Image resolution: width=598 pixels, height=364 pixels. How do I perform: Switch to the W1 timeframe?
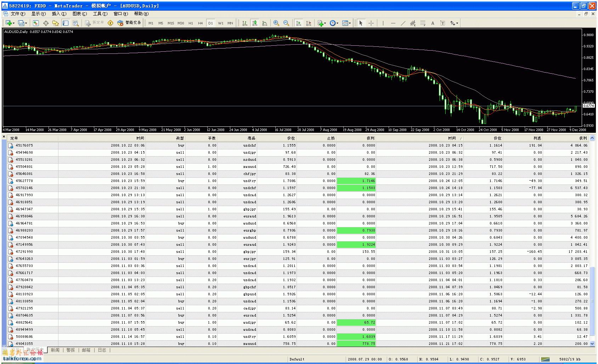(x=221, y=23)
